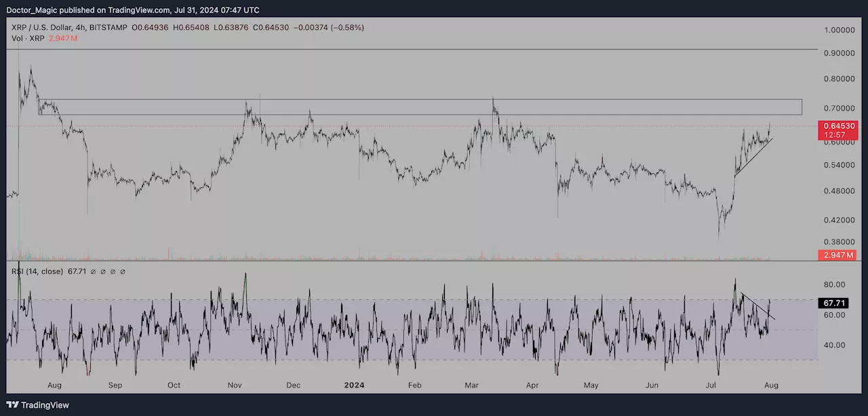Select the low value L0.63876

point(231,28)
